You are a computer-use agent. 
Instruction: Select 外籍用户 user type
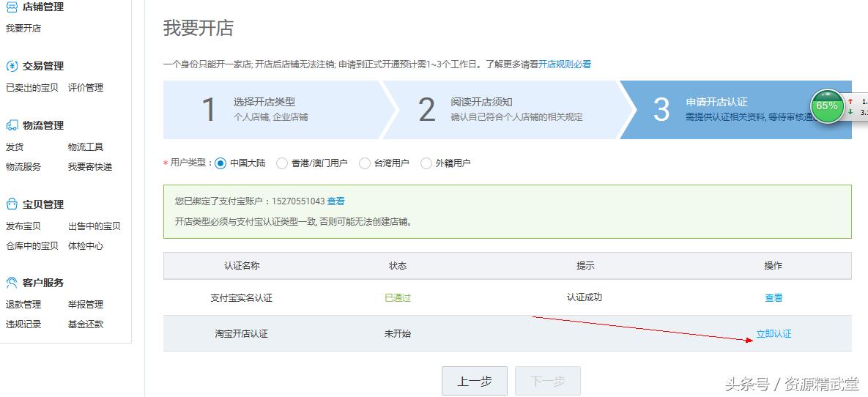point(426,163)
